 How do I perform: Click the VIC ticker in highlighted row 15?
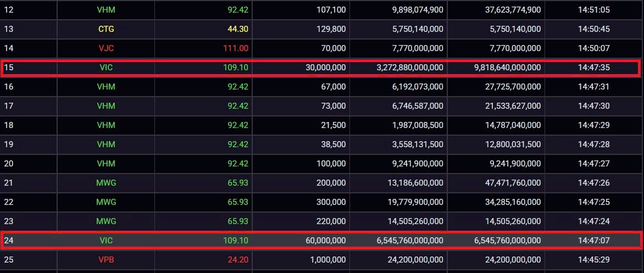106,68
